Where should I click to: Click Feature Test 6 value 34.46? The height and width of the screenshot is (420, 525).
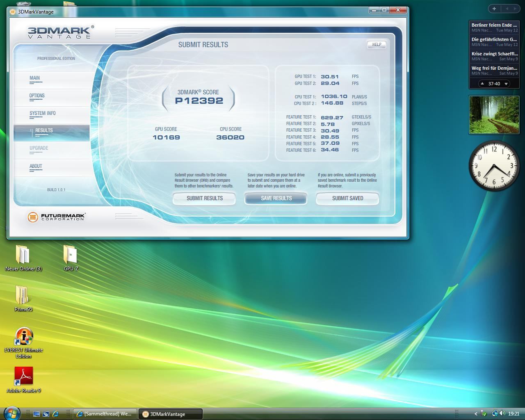(330, 150)
